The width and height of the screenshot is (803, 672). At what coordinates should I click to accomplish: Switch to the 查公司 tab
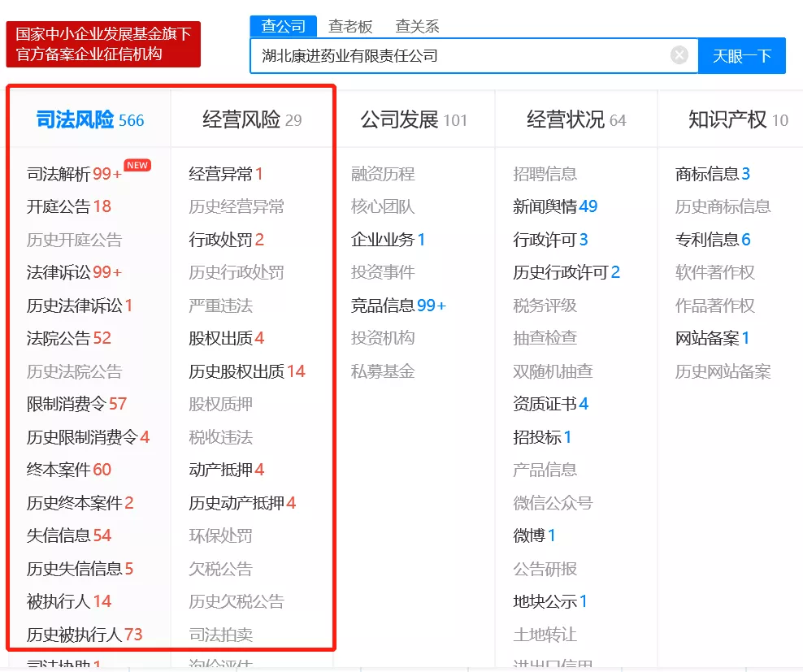click(x=283, y=26)
